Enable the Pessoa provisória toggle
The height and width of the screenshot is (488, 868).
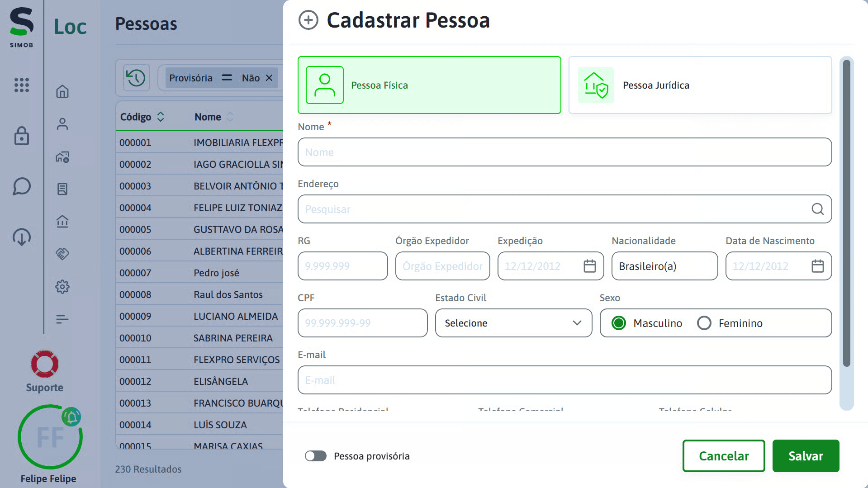pyautogui.click(x=316, y=456)
